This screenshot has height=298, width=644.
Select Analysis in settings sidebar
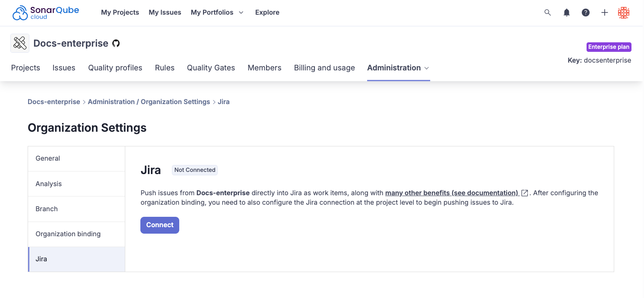[76, 184]
